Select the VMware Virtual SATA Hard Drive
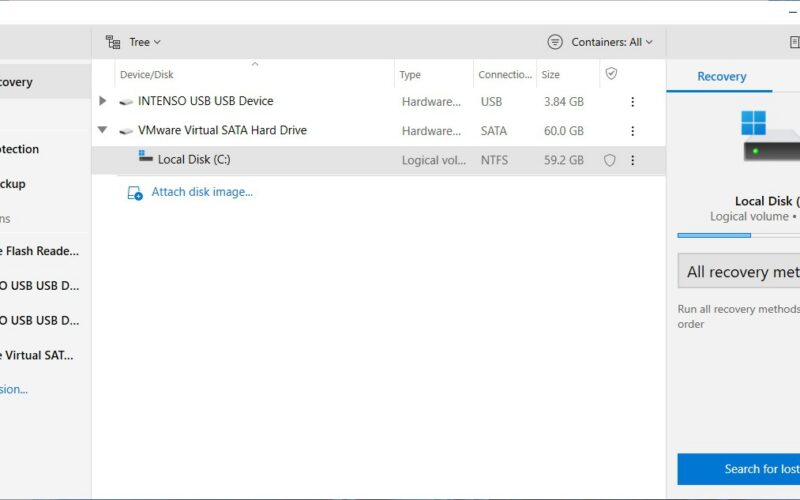Image resolution: width=800 pixels, height=500 pixels. click(222, 130)
